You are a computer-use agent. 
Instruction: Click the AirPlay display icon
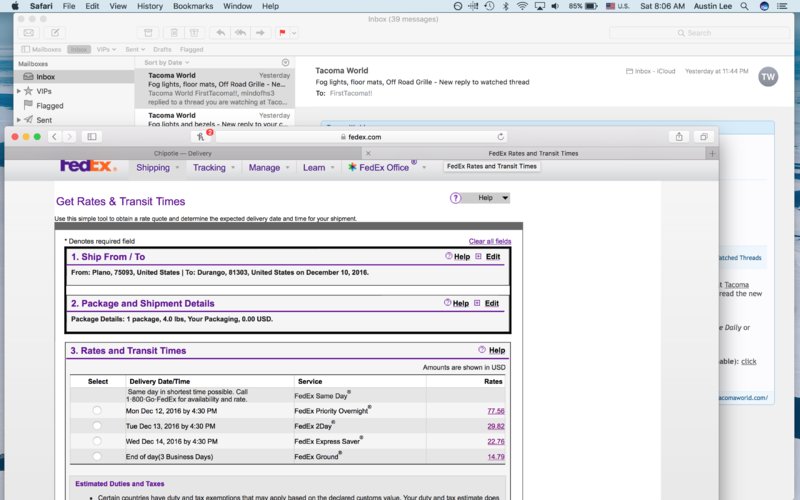point(539,6)
